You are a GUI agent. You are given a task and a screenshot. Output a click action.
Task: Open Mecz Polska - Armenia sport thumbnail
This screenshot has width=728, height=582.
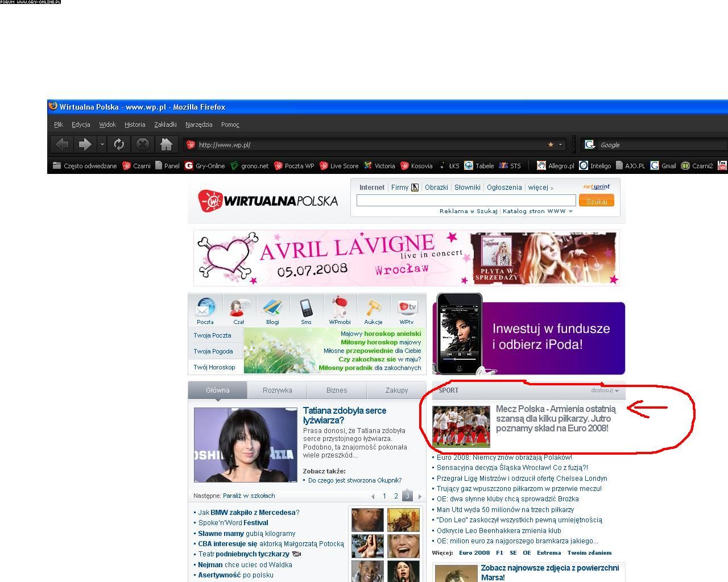click(x=461, y=426)
